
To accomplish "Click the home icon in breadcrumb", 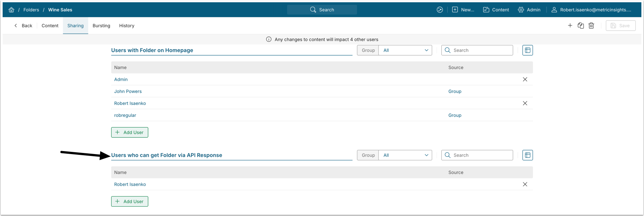I will [x=11, y=10].
